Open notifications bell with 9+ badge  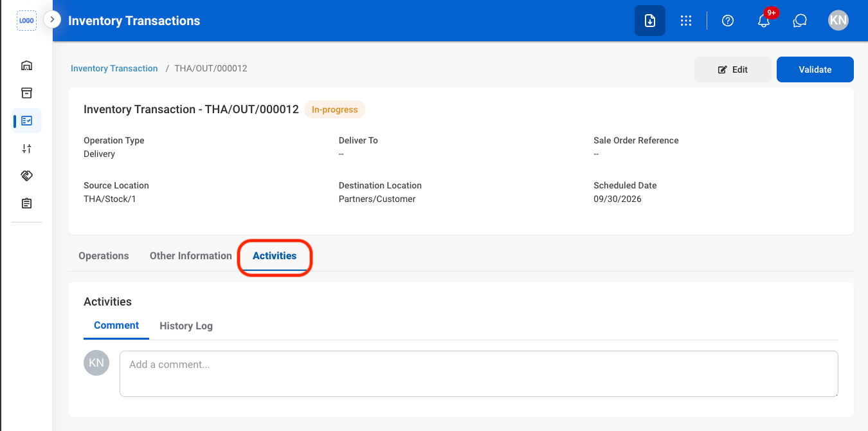pos(764,21)
